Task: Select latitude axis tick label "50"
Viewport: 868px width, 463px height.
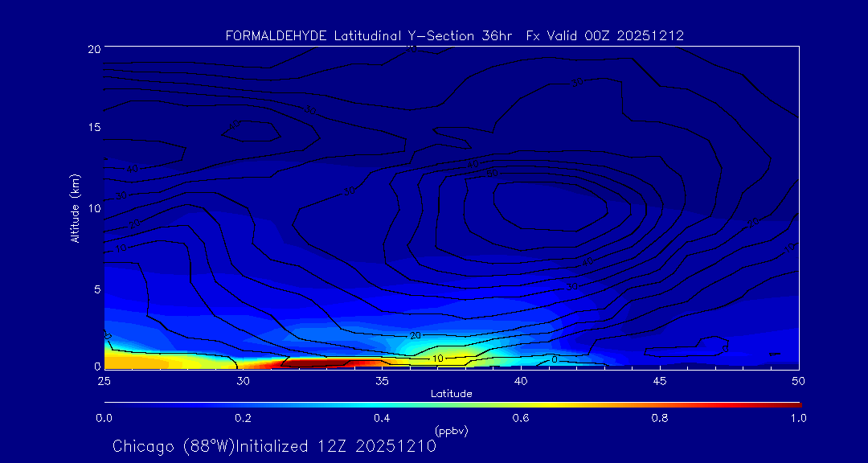Action: [799, 381]
